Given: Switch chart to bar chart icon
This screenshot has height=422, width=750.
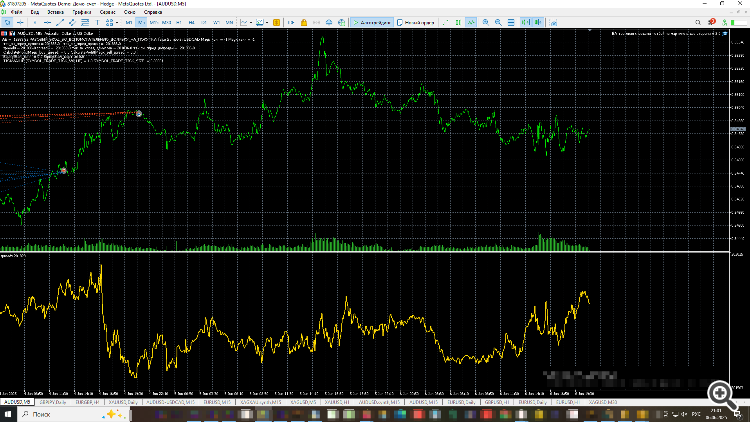Looking at the screenshot, I should click(446, 22).
